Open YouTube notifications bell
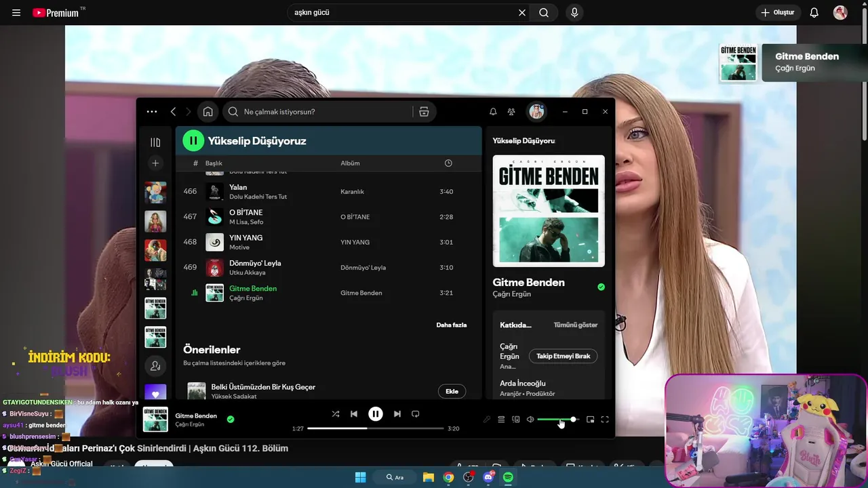868x488 pixels. pyautogui.click(x=814, y=12)
